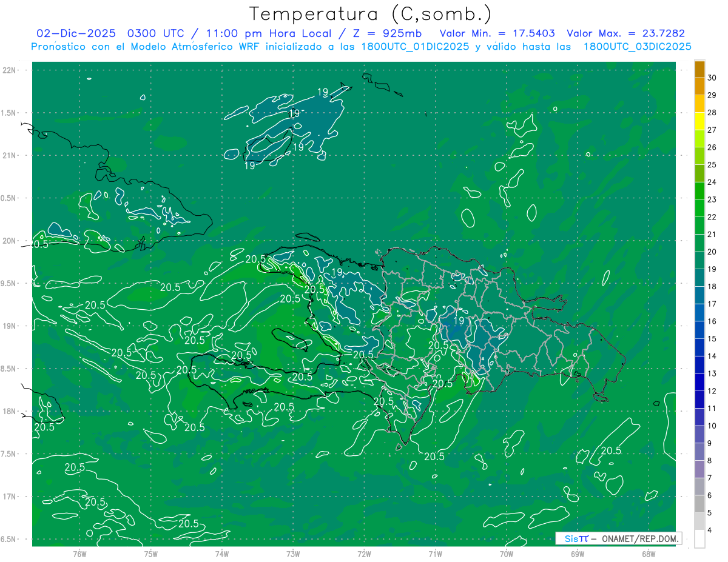The image size is (728, 562).
Task: Click legend value 30
Action: [x=712, y=77]
